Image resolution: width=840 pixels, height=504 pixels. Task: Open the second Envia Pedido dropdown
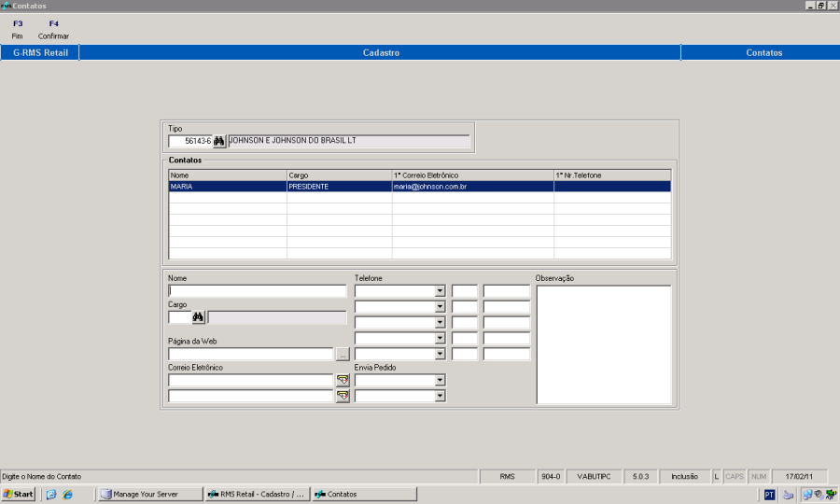[440, 396]
